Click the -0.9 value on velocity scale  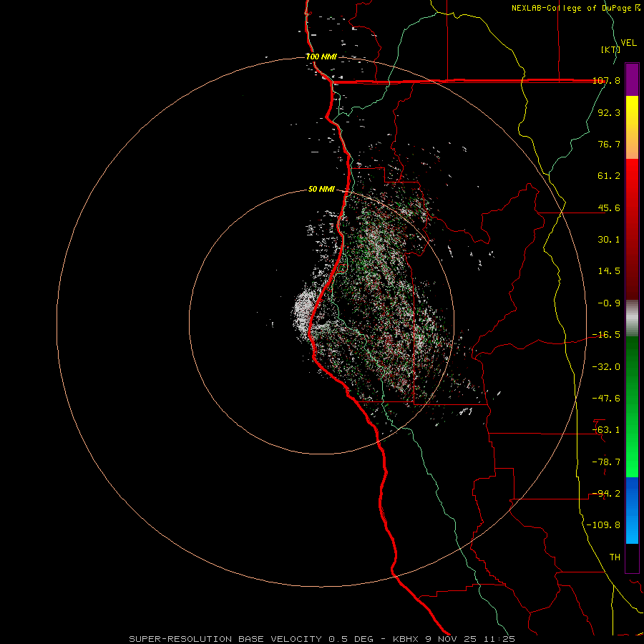(609, 303)
